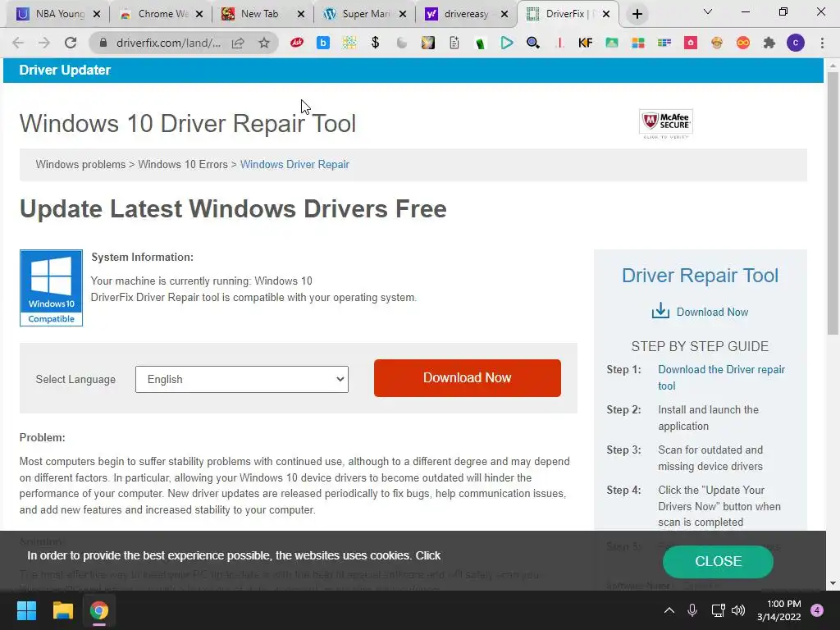Click the Ask extension icon

click(x=297, y=43)
